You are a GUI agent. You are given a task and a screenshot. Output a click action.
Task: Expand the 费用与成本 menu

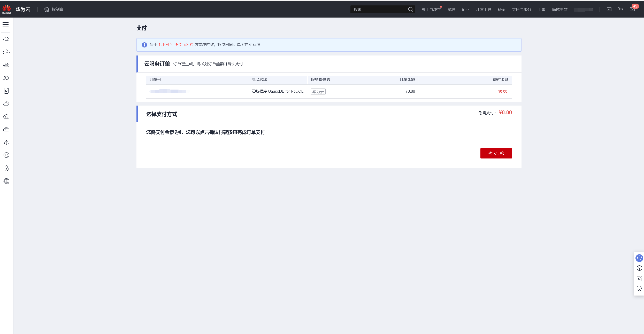[x=431, y=10]
